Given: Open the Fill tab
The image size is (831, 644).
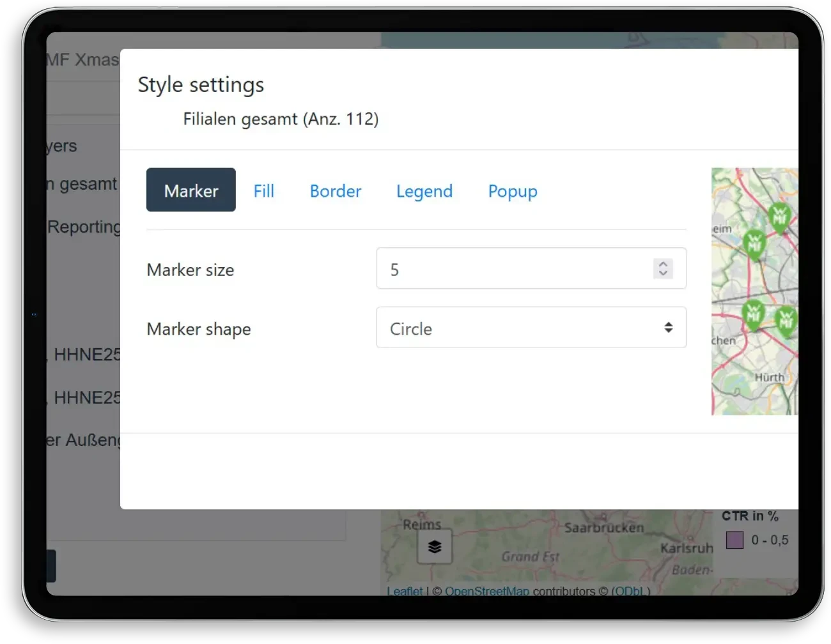Looking at the screenshot, I should pyautogui.click(x=263, y=191).
